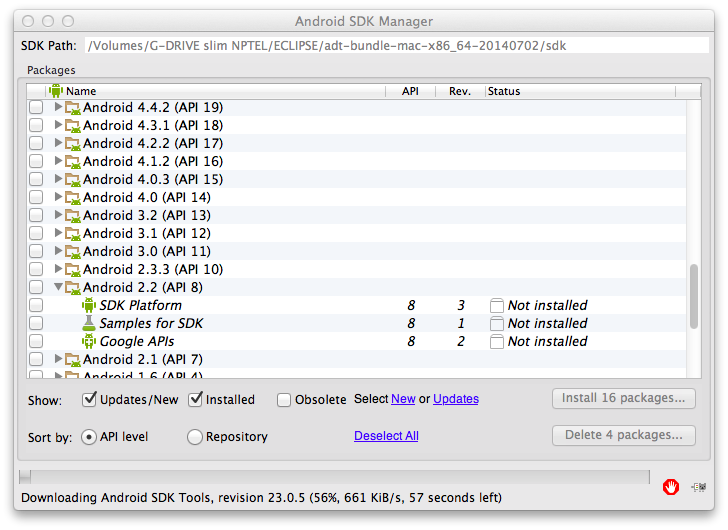Click the Android 4.2.2 (API 17) folder icon
This screenshot has width=728, height=530.
pos(72,144)
